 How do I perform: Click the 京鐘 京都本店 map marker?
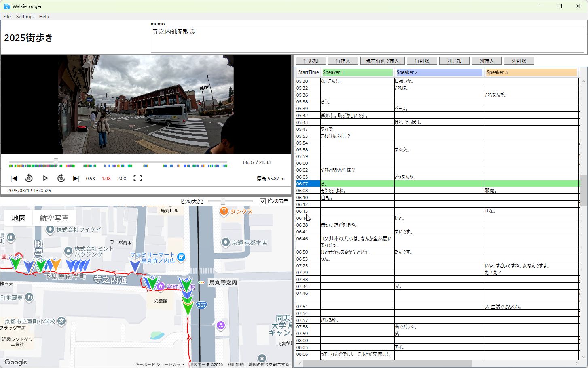[x=226, y=242]
